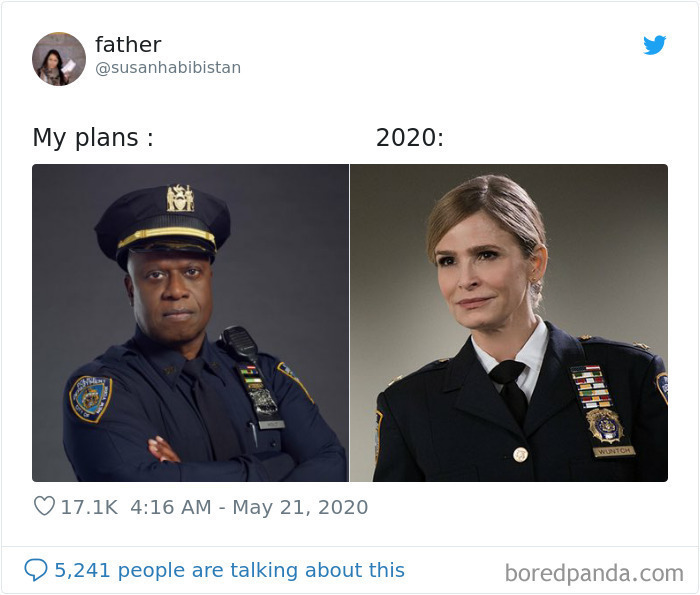700x595 pixels.
Task: Click the medal ribbons on right uniform
Action: [x=590, y=387]
